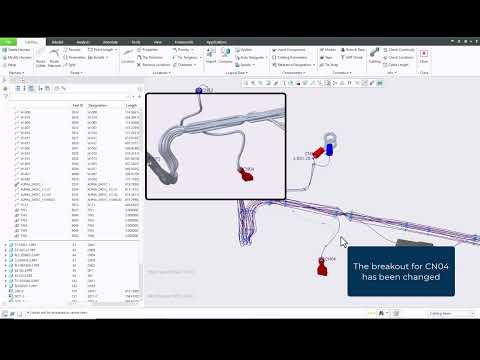Open the File menu tab

(8, 42)
